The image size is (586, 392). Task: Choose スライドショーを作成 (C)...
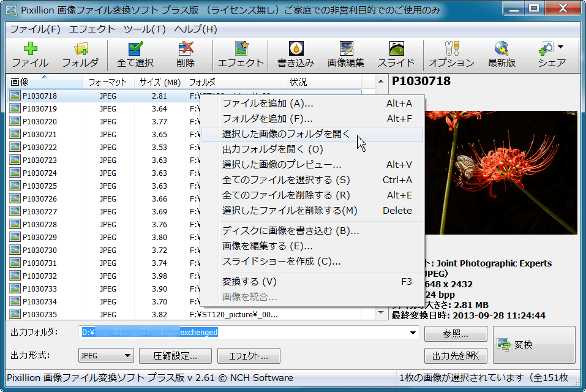click(312, 262)
